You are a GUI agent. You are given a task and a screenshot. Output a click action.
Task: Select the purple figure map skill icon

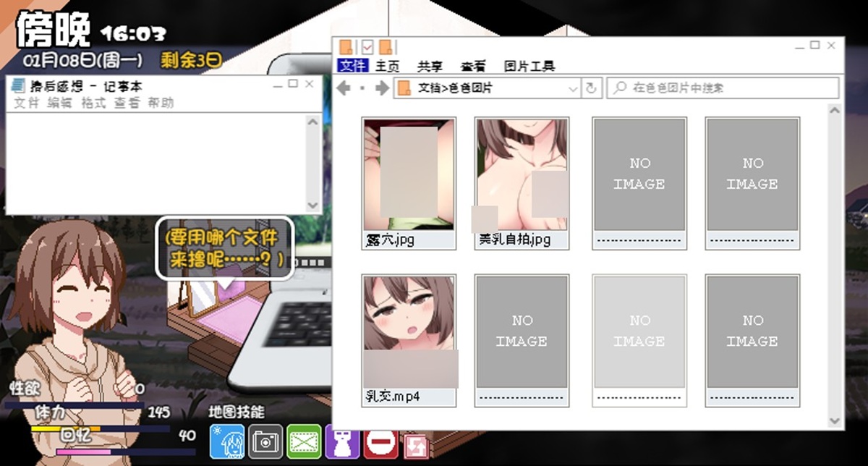tap(343, 441)
